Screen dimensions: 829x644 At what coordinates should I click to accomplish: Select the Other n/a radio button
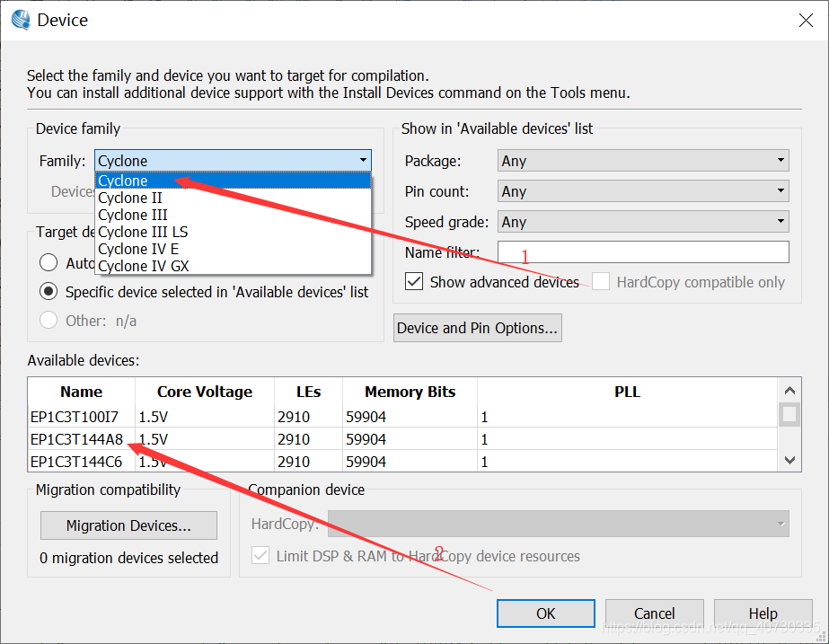tap(49, 320)
